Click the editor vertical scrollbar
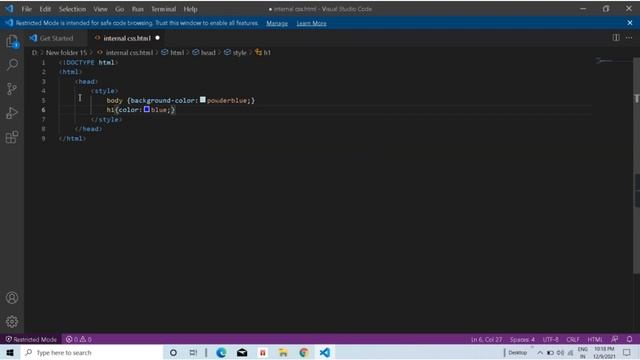 point(636,165)
